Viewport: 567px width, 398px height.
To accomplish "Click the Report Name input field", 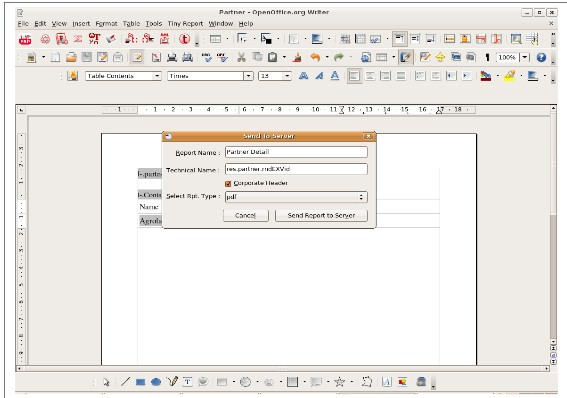I will click(296, 152).
